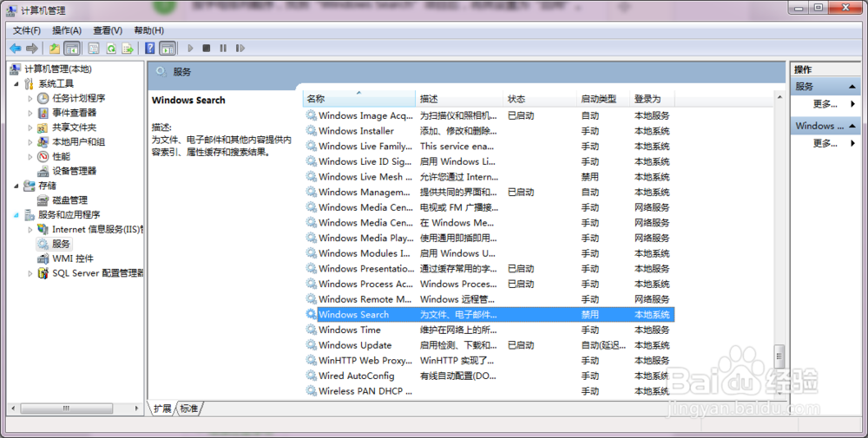The height and width of the screenshot is (438, 868).
Task: Open 更多... under the 服务 actions section
Action: 825,104
